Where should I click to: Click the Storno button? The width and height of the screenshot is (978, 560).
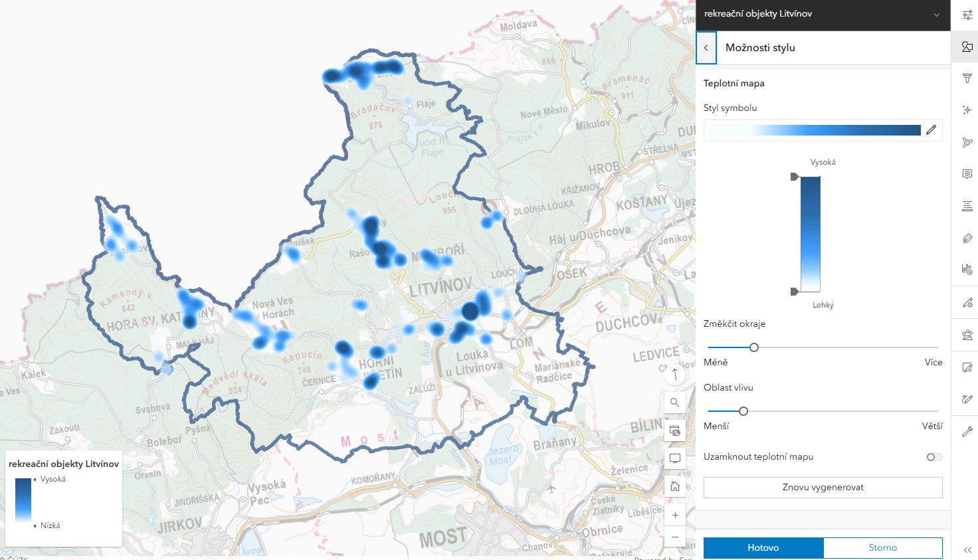882,547
